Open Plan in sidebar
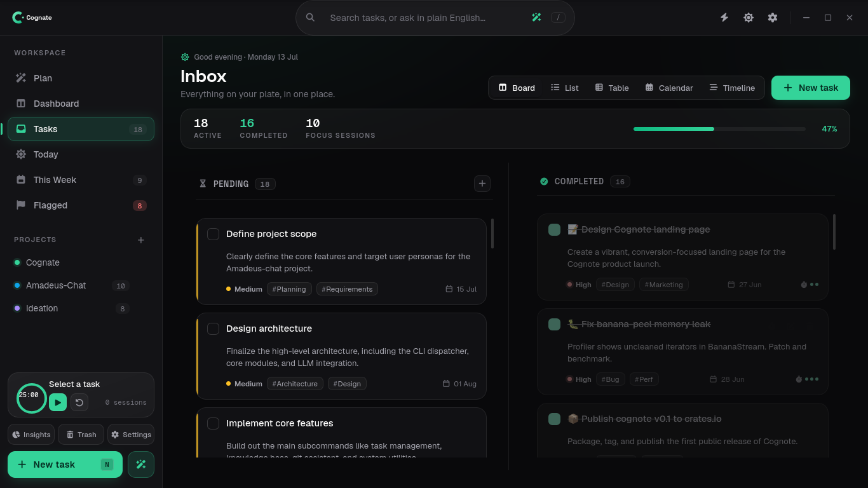 click(81, 78)
